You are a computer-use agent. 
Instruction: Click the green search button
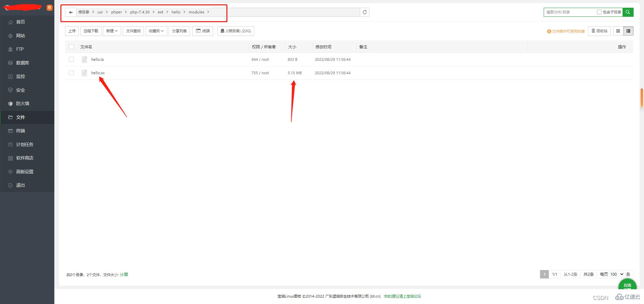pyautogui.click(x=628, y=12)
